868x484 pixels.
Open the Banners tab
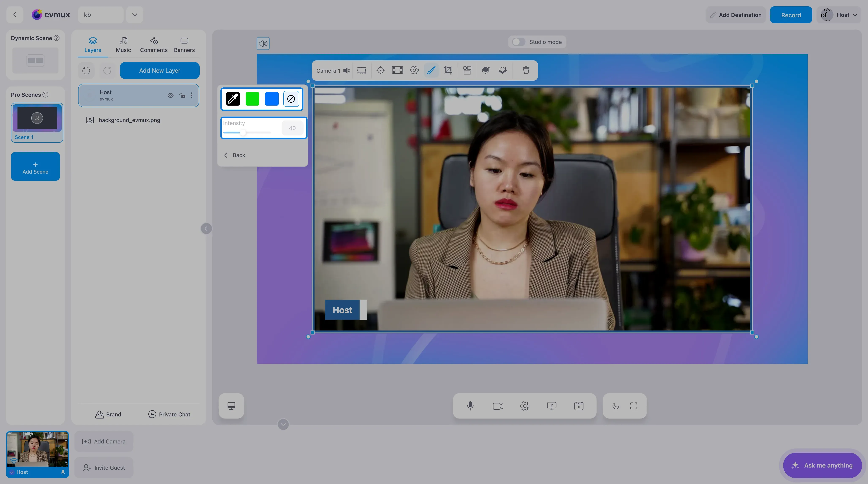point(184,45)
